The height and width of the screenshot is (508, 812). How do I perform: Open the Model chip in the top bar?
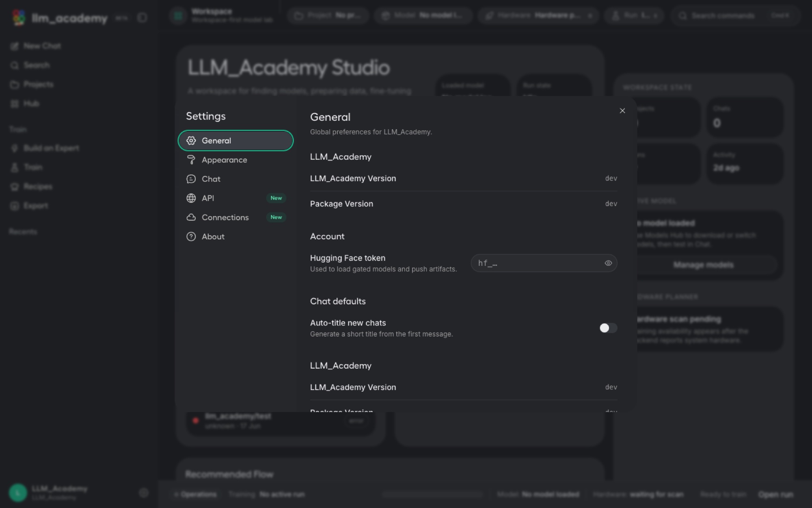point(423,15)
